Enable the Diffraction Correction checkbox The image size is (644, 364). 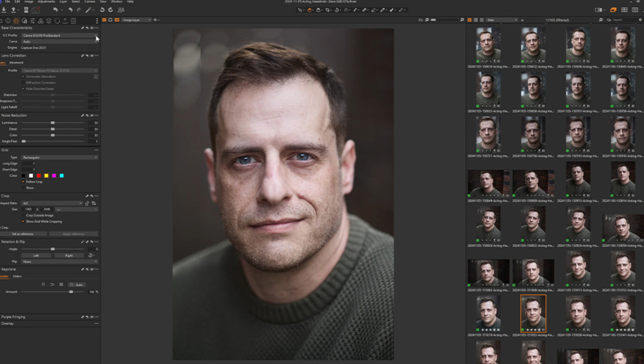(23, 83)
